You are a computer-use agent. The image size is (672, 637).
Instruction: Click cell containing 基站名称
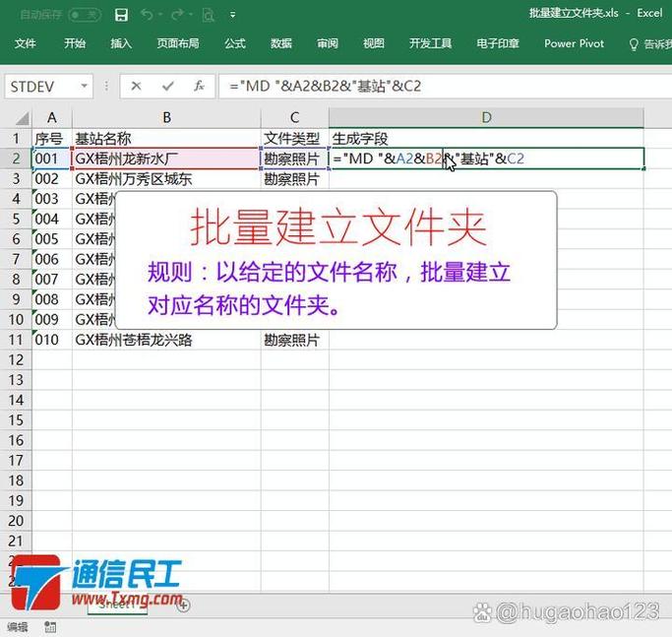pyautogui.click(x=166, y=138)
